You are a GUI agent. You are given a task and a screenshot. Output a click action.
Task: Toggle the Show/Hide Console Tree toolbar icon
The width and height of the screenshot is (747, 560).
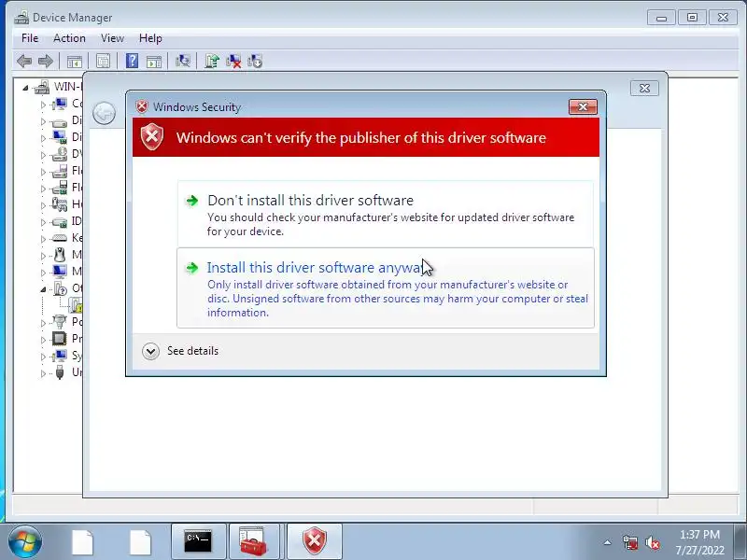coord(75,61)
